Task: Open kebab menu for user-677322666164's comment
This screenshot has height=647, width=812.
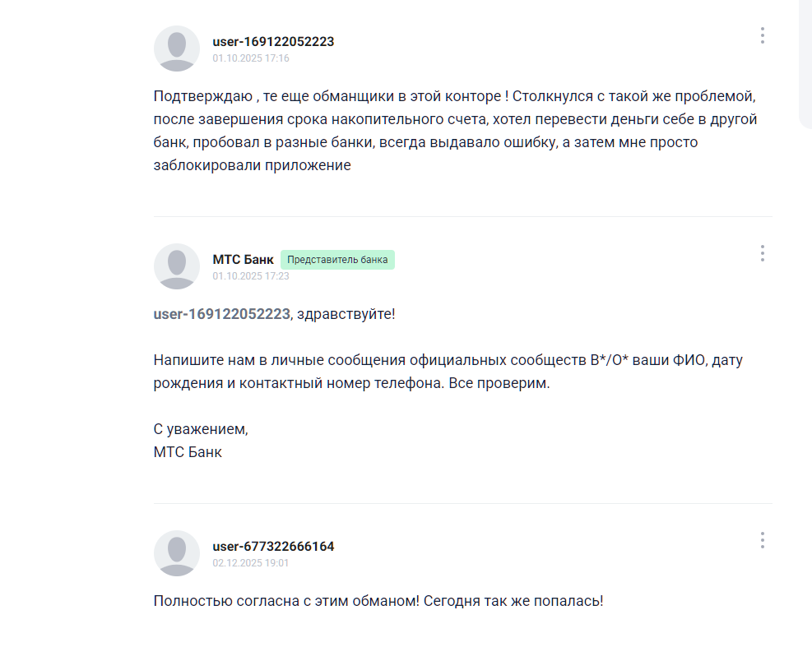Action: coord(763,540)
